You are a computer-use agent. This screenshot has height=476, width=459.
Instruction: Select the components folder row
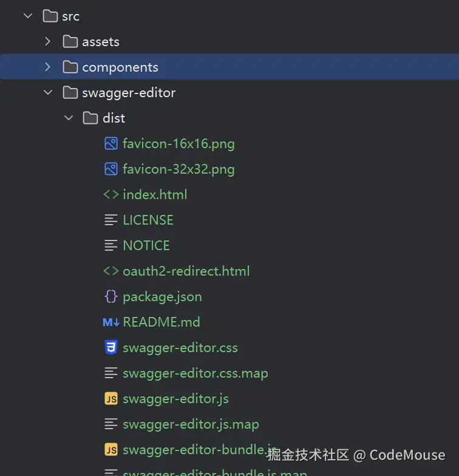coord(229,67)
